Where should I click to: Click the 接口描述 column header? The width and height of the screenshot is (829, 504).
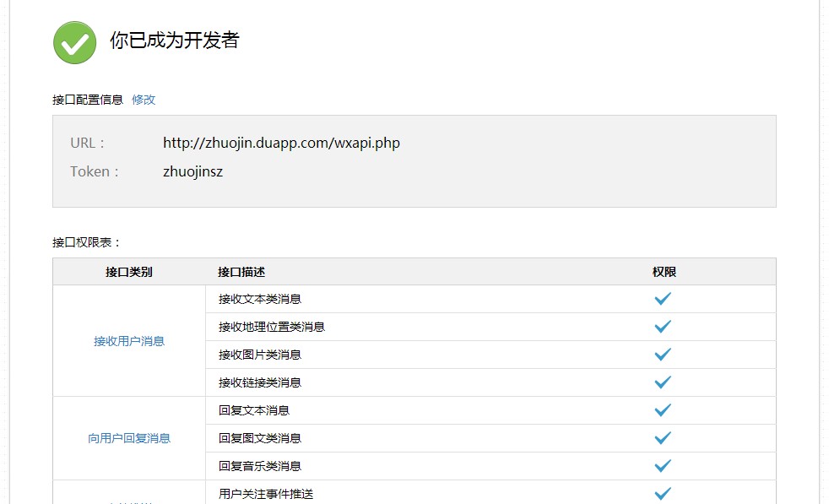click(241, 272)
